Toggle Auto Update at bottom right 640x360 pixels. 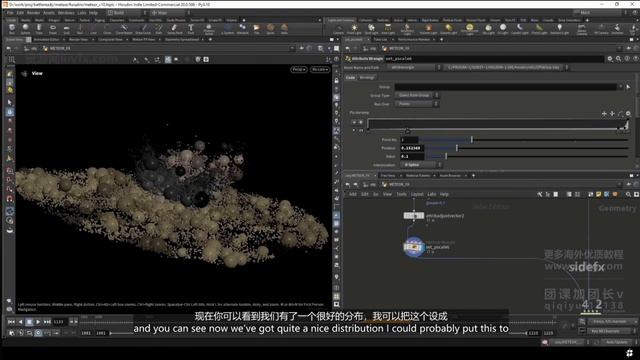click(617, 342)
